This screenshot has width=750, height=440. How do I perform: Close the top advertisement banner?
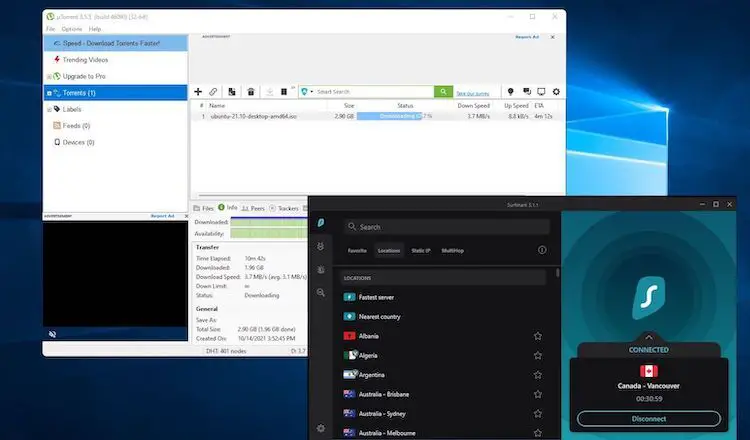pyautogui.click(x=552, y=37)
